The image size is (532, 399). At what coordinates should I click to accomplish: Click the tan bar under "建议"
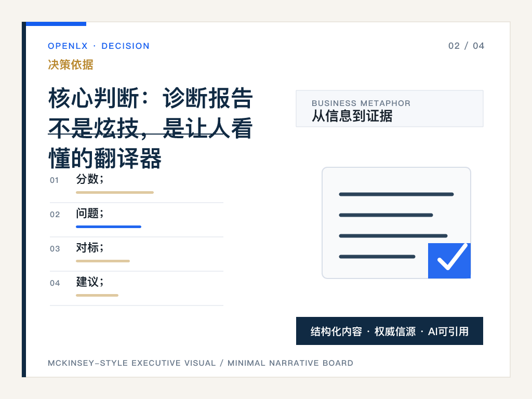click(x=97, y=295)
